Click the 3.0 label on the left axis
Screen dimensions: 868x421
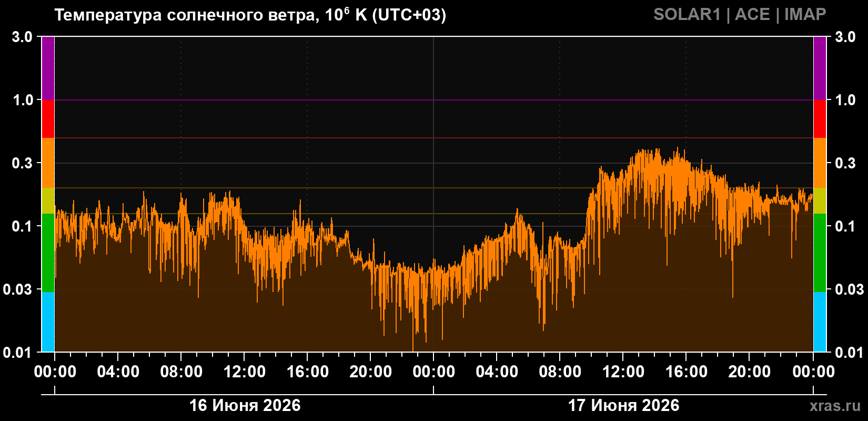(22, 37)
